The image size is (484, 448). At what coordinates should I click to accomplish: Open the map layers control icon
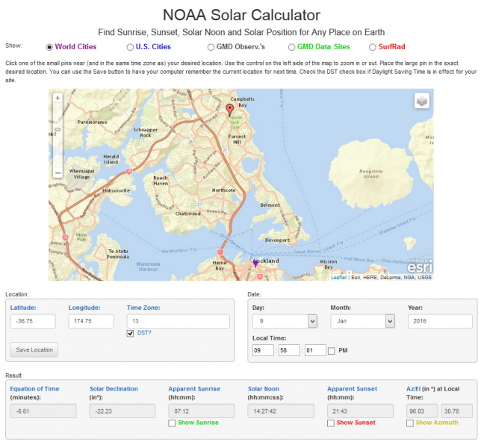tap(422, 101)
